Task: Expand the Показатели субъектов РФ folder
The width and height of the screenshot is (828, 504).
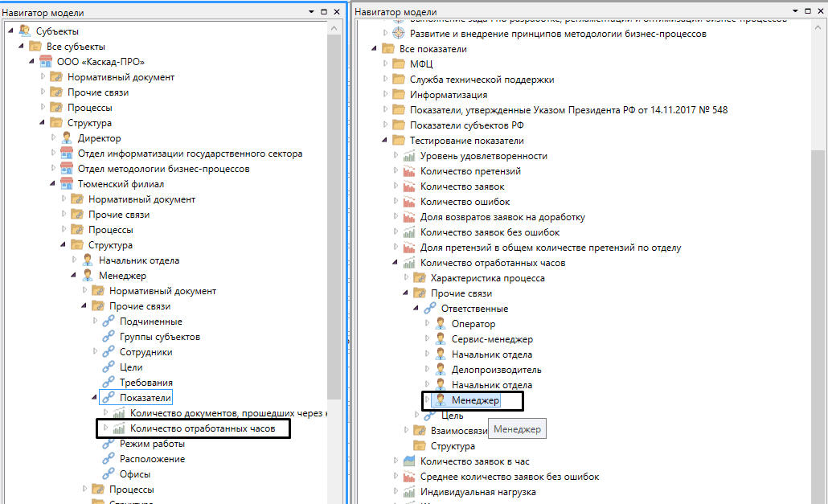Action: tap(385, 125)
